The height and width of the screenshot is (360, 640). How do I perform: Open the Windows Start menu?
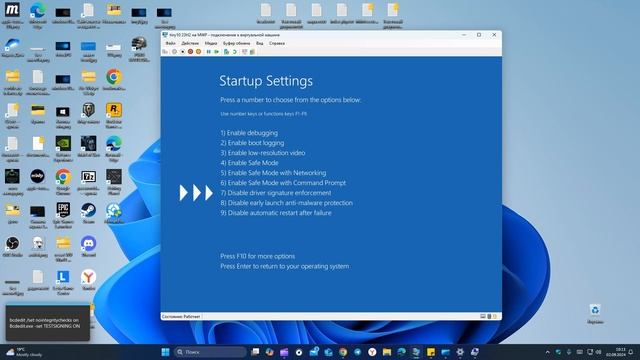[x=165, y=352]
